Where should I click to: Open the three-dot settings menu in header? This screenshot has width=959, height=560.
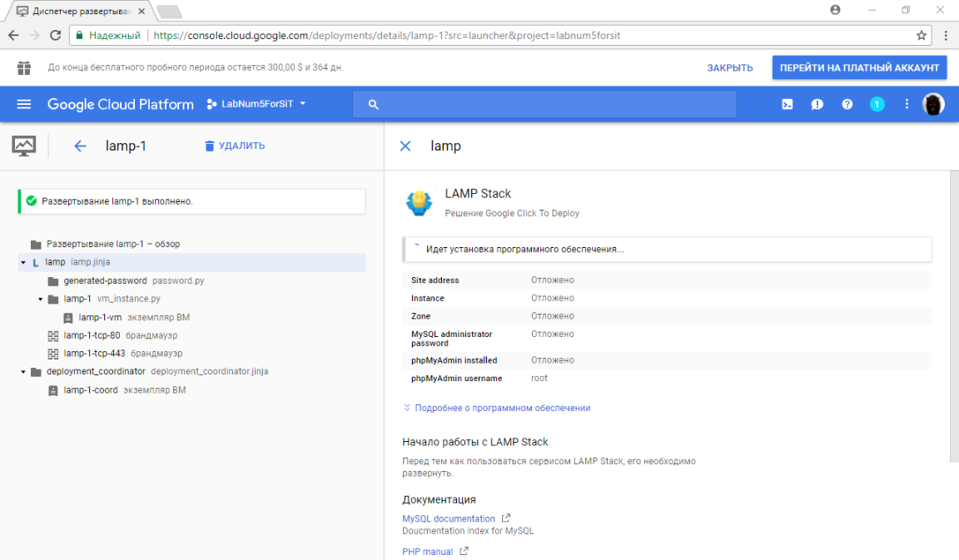tap(907, 105)
